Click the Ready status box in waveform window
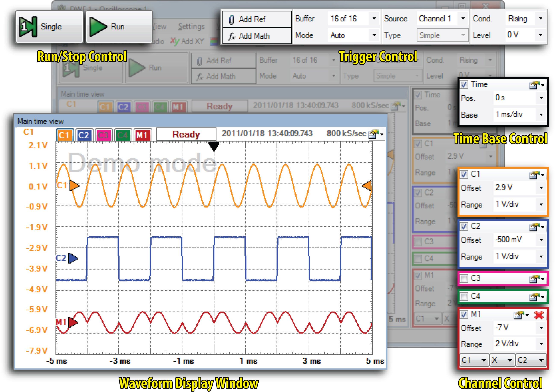Screen dimensions: 555x392 click(x=186, y=134)
